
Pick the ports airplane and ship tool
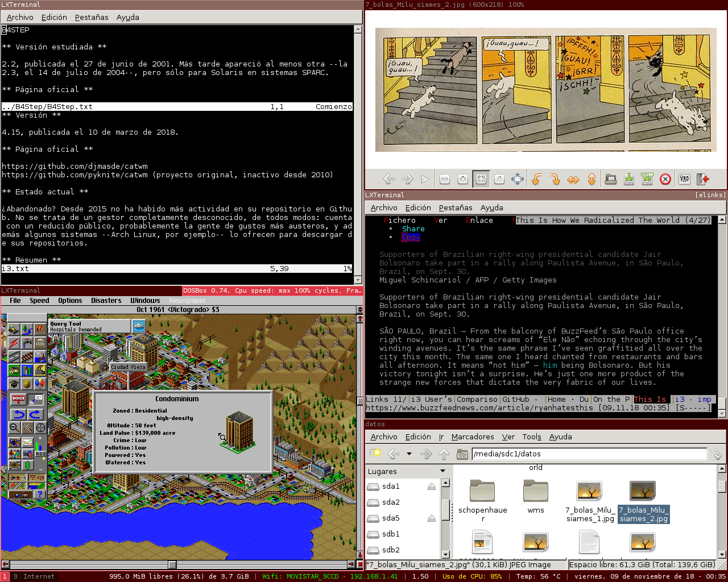(x=40, y=356)
